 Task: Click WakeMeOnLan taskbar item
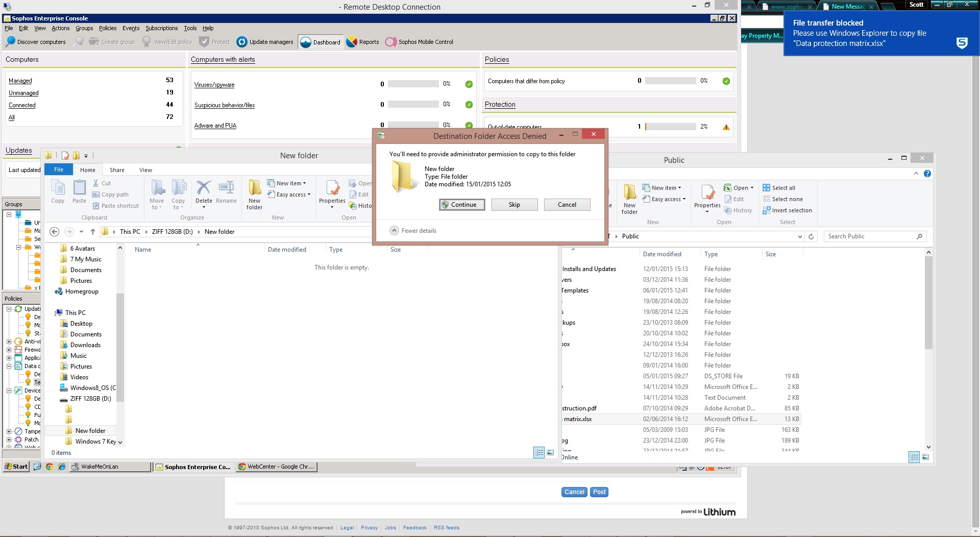[x=110, y=467]
